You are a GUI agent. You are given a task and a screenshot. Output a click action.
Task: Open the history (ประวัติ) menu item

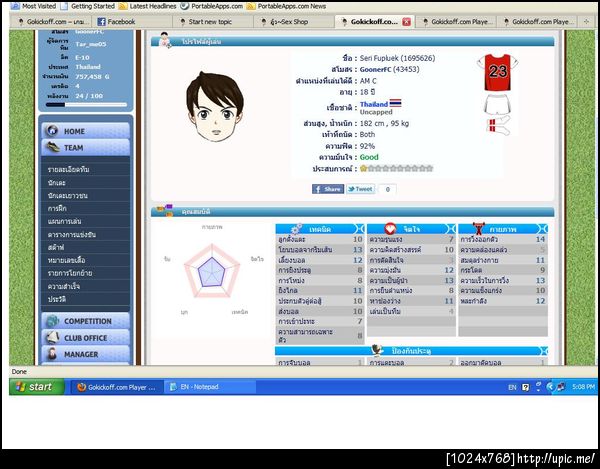point(57,299)
